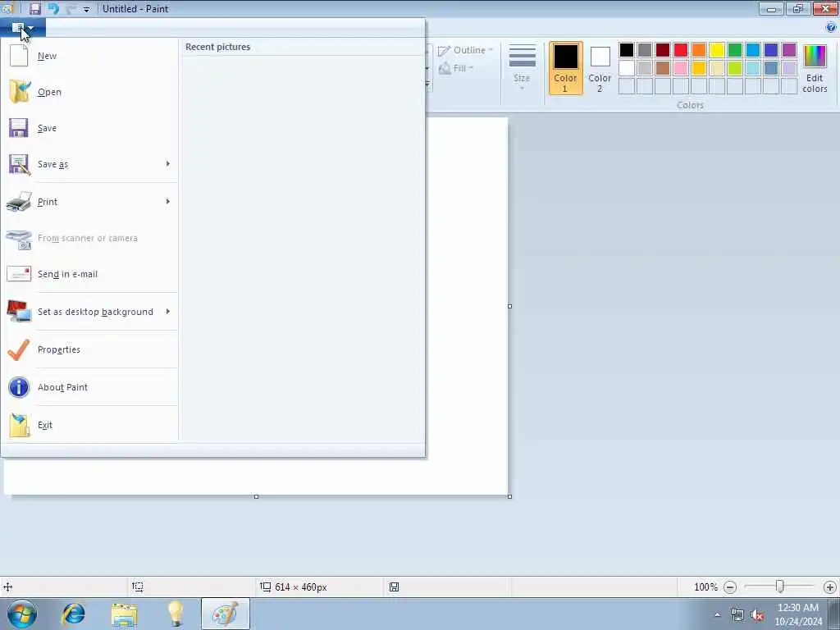
Task: Click the zoom out minus icon
Action: coord(729,587)
